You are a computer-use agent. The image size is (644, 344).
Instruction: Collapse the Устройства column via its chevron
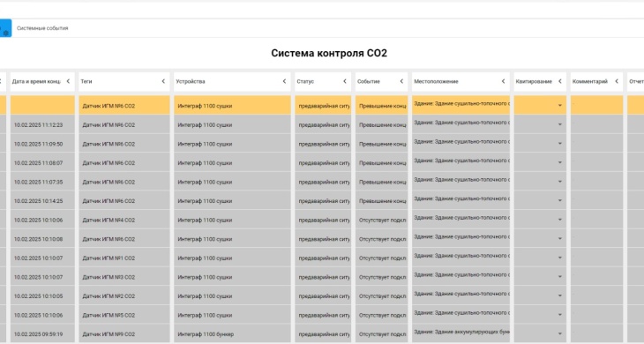coord(284,81)
